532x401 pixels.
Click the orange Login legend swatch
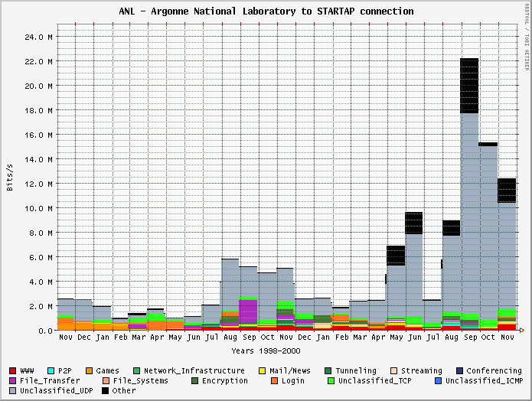click(x=275, y=380)
